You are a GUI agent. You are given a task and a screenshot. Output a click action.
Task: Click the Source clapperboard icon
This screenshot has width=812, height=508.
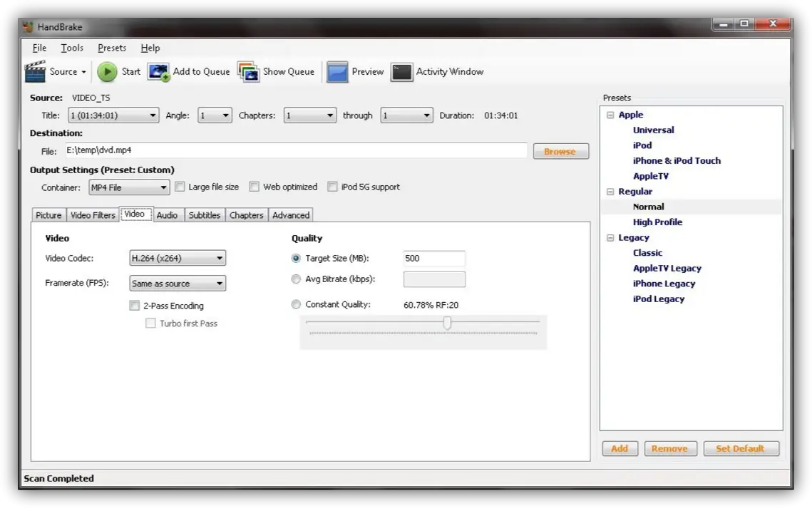(x=35, y=71)
